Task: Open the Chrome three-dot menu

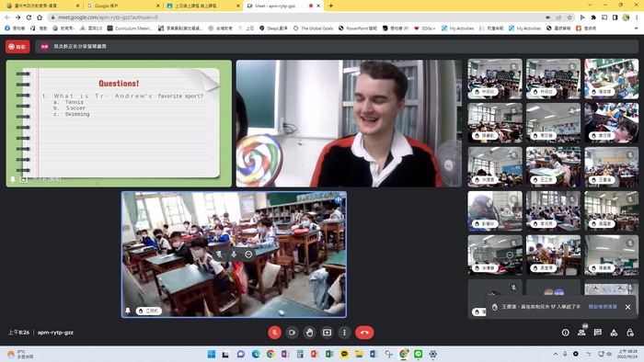Action: (637, 17)
